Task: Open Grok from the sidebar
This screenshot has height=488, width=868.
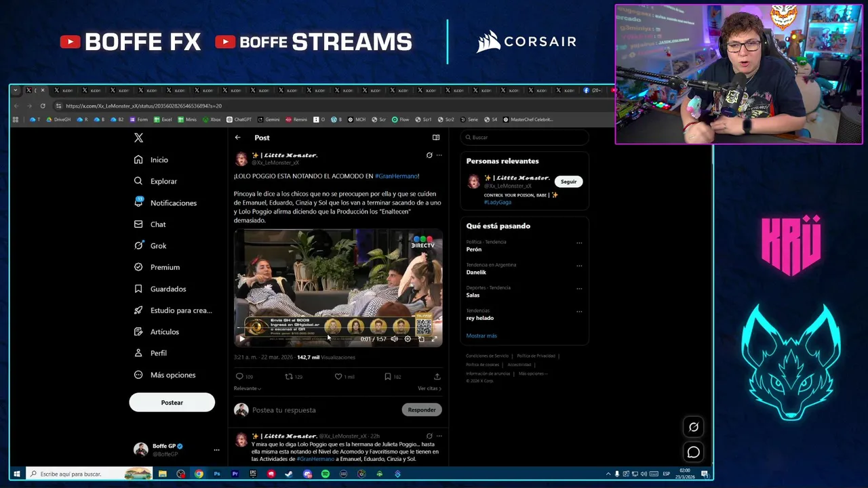Action: click(150, 245)
